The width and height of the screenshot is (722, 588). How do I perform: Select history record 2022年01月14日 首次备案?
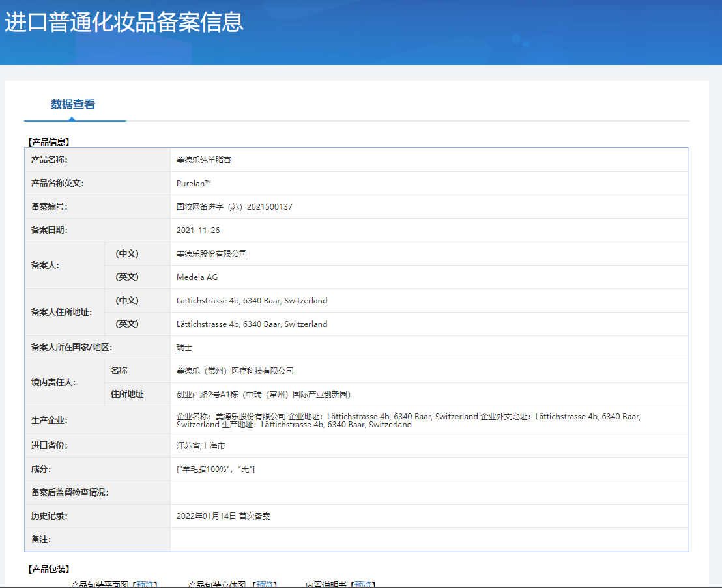(x=223, y=516)
